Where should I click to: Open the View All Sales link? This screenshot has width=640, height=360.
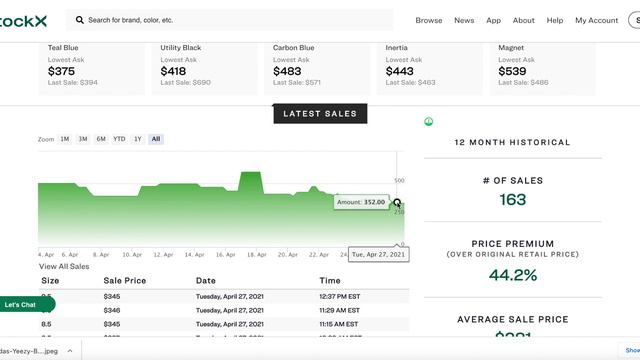tap(64, 267)
